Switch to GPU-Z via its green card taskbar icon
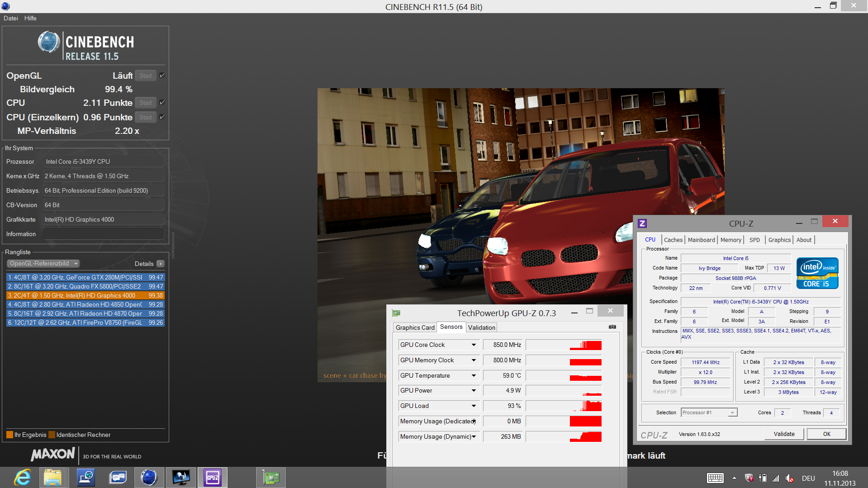 point(270,478)
